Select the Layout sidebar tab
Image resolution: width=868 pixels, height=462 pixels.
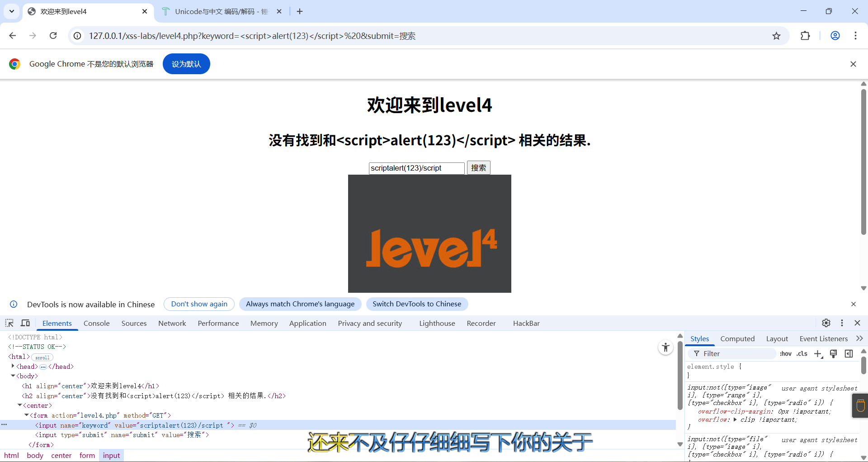coord(777,338)
